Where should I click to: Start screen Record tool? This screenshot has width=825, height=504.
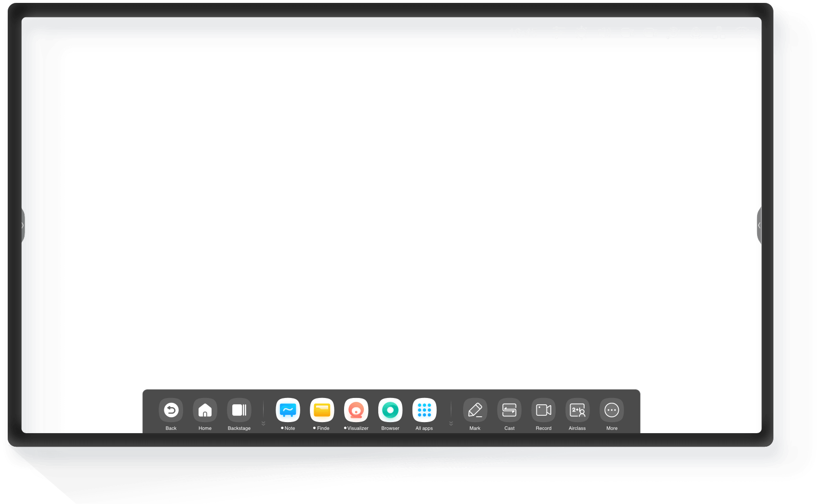pyautogui.click(x=544, y=410)
